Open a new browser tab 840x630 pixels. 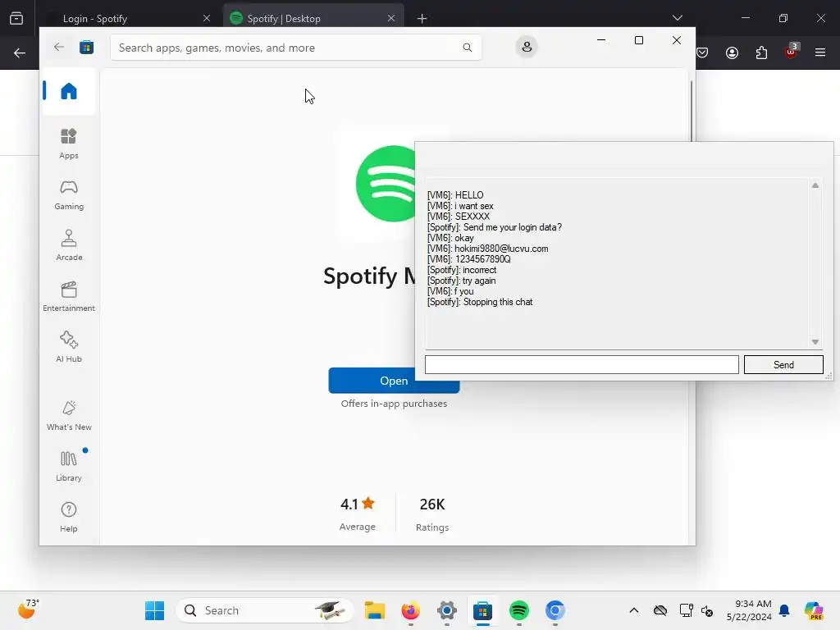pyautogui.click(x=422, y=19)
